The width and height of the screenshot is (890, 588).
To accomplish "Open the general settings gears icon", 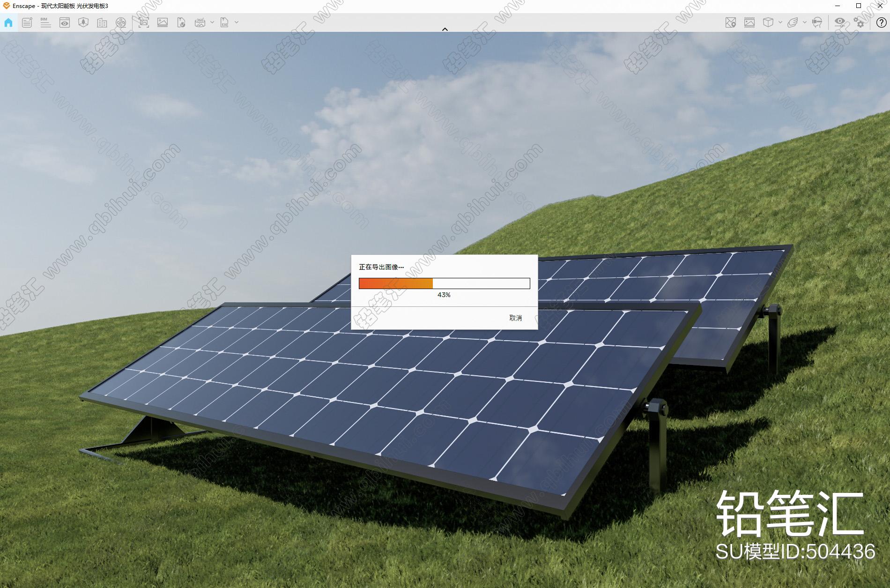I will (x=859, y=22).
